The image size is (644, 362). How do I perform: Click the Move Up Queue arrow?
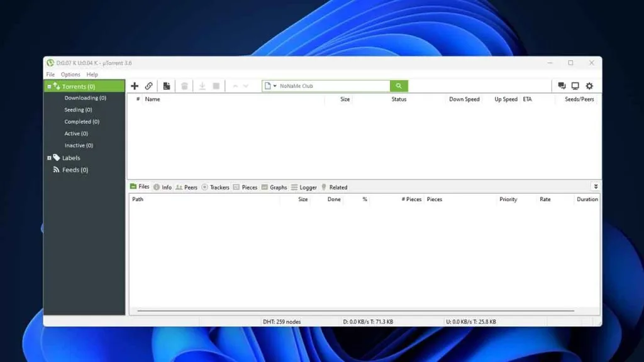pos(235,85)
